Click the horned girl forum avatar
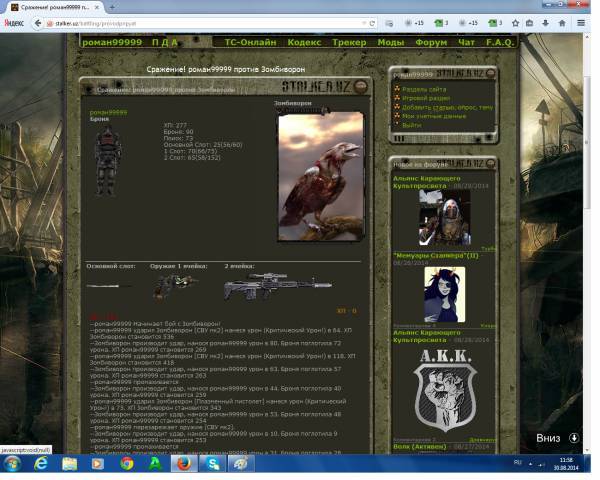Screen dimensions: 600x480 [x=445, y=294]
